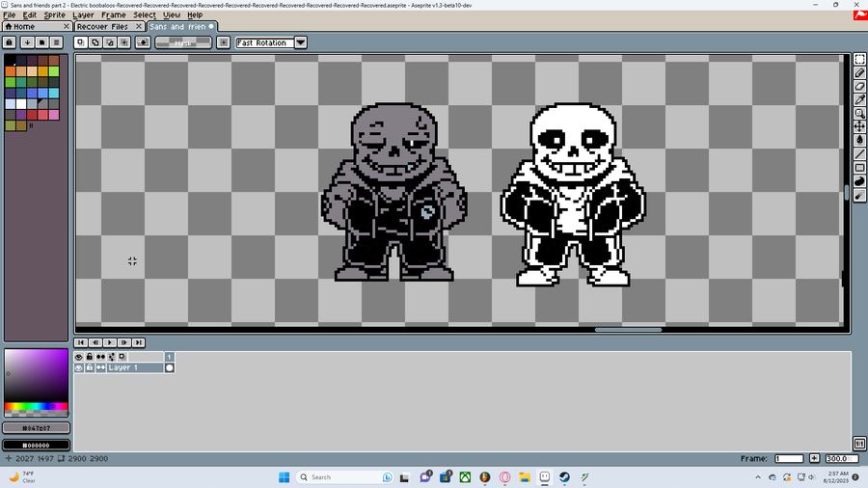Viewport: 868px width, 488px height.
Task: Click the Frame number input field
Action: (x=789, y=458)
